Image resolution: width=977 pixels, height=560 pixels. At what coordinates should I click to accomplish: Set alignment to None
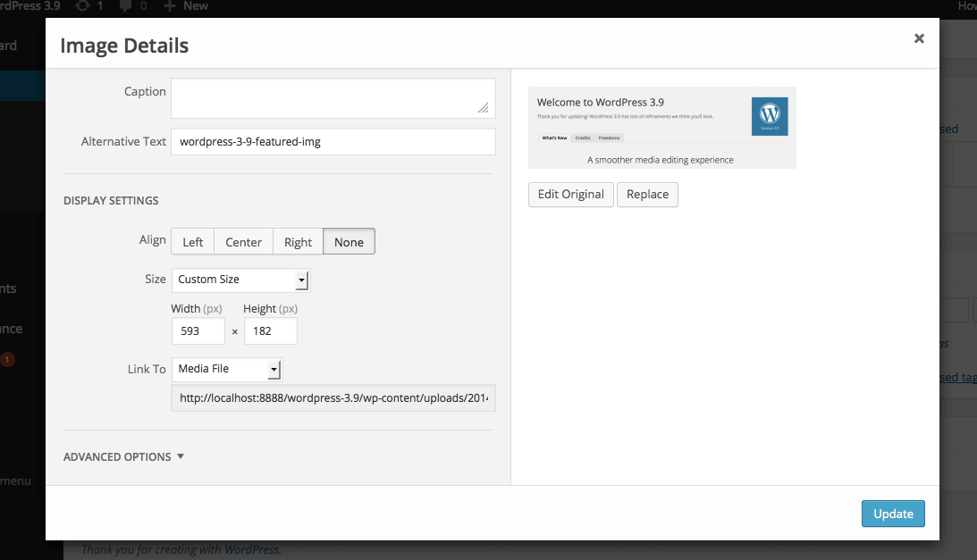click(x=349, y=242)
